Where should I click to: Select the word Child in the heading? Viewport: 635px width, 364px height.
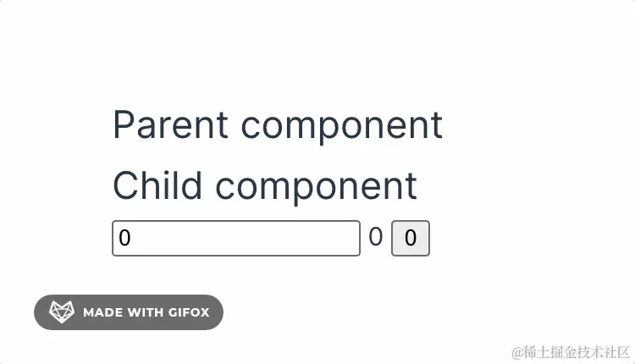pos(157,185)
